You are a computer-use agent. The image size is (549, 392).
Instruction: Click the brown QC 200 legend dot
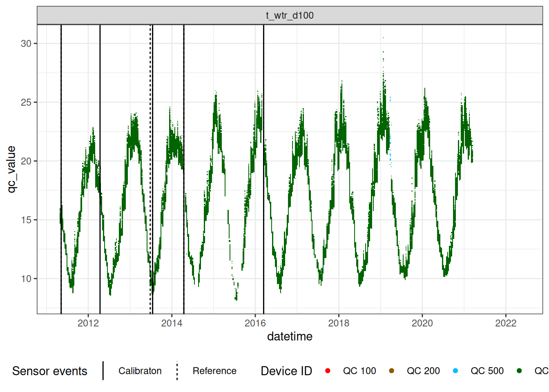click(391, 371)
